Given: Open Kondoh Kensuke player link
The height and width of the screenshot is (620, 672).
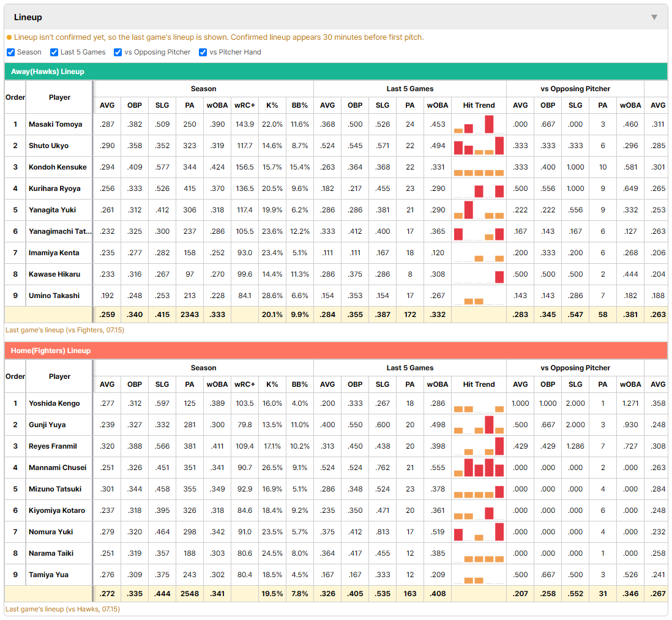Looking at the screenshot, I should pos(58,167).
